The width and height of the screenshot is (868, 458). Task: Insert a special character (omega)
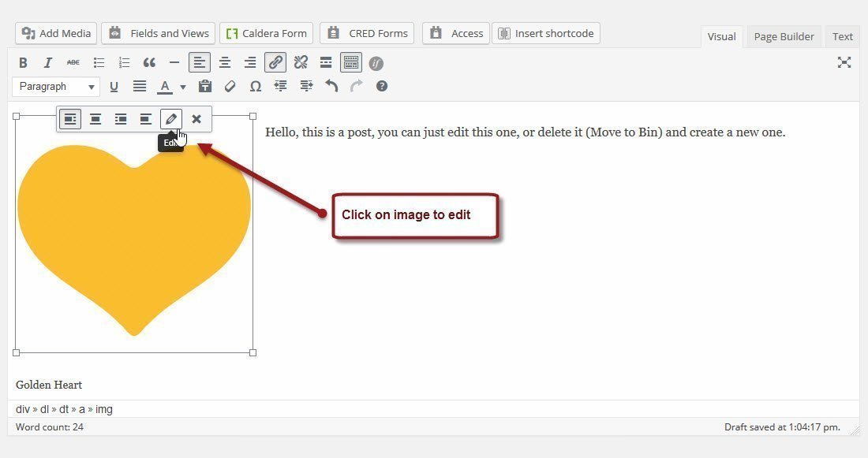[x=255, y=87]
